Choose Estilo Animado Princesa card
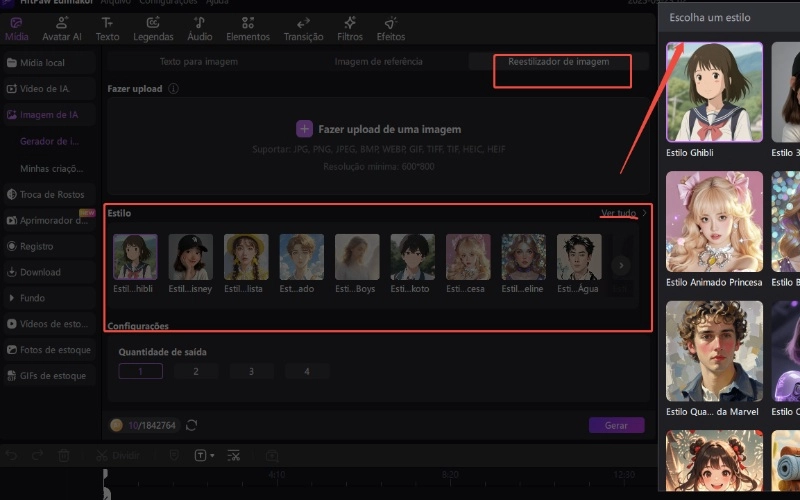Image resolution: width=800 pixels, height=500 pixels. (714, 221)
